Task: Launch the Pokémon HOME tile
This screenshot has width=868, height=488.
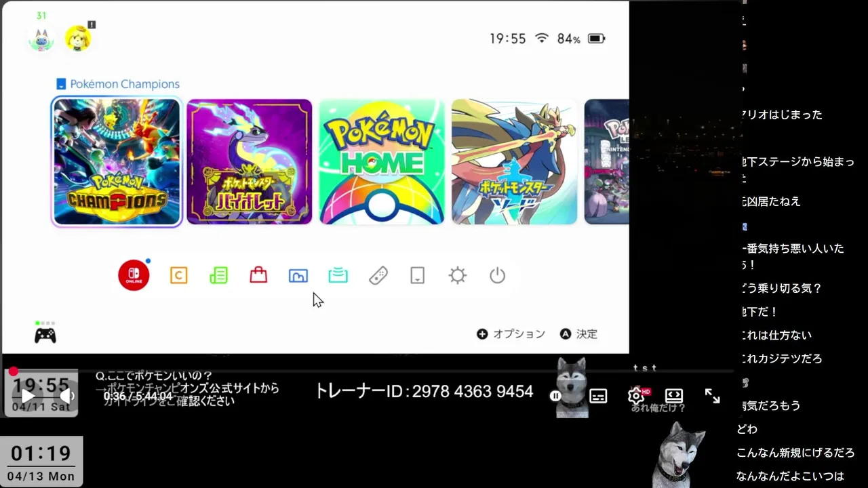Action: pos(382,161)
